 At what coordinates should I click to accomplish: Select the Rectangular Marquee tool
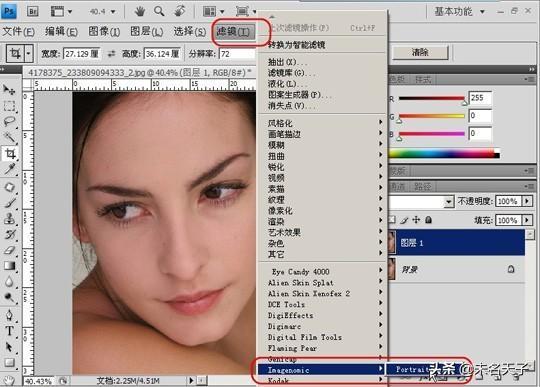click(9, 106)
